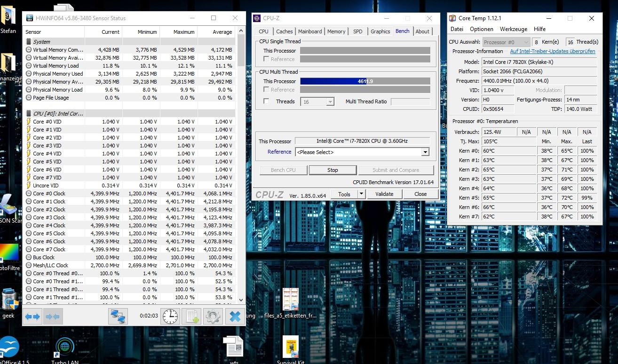Follow Auf Intel-Treiber-Updates überprüfen link
Viewport: 618px width, 364px height.
coord(553,51)
